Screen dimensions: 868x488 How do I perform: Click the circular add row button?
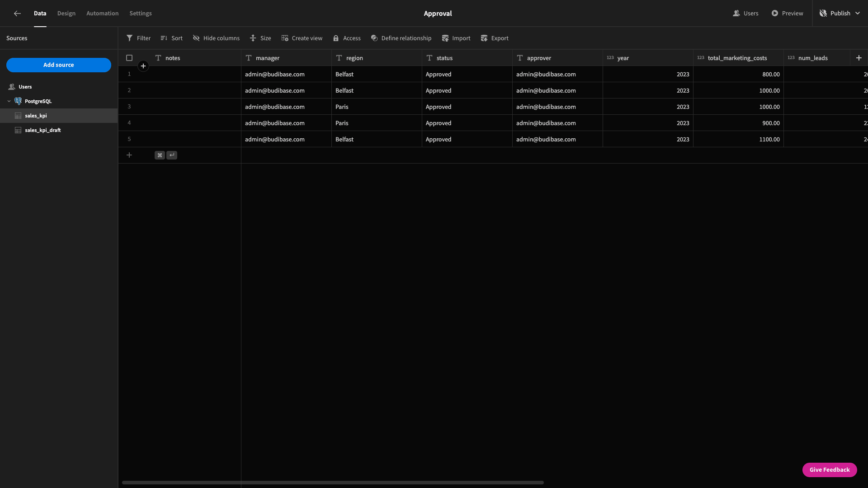pos(143,66)
